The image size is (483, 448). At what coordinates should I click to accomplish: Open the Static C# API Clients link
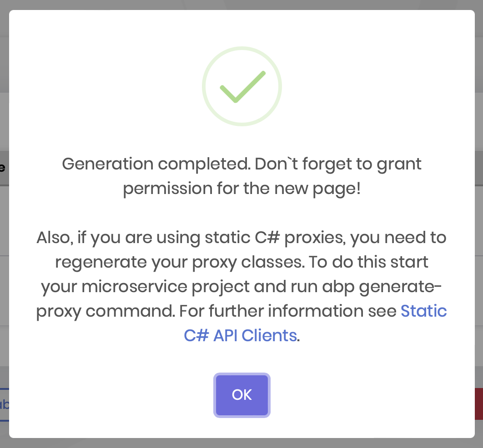[x=423, y=311]
